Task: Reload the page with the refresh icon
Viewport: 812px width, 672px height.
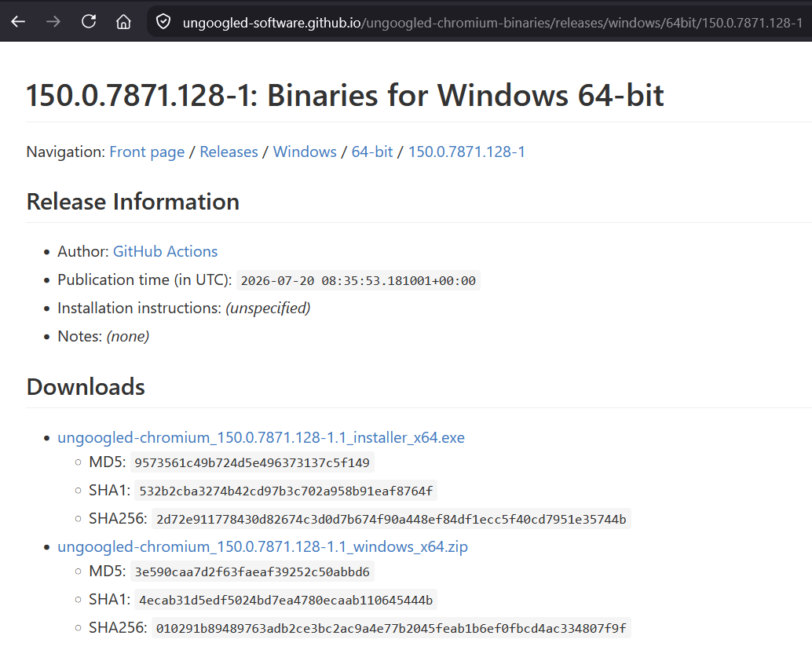Action: (89, 22)
